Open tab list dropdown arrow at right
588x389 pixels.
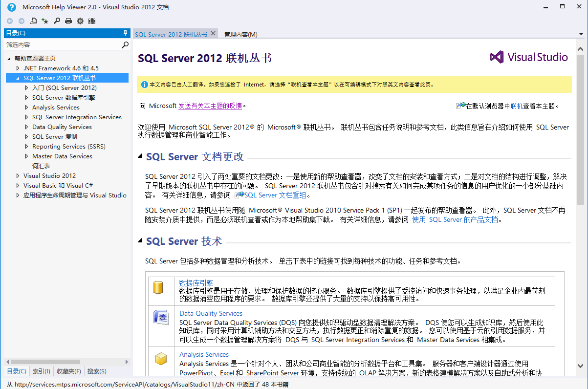[x=581, y=34]
